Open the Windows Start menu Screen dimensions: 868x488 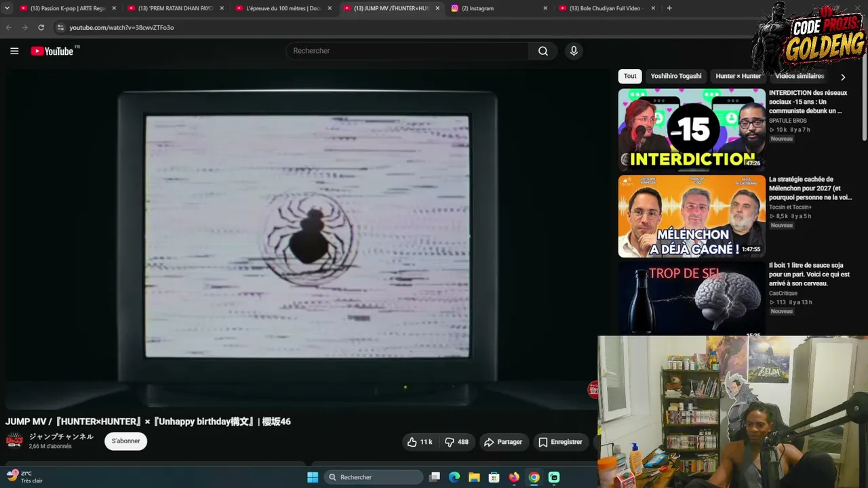click(313, 477)
